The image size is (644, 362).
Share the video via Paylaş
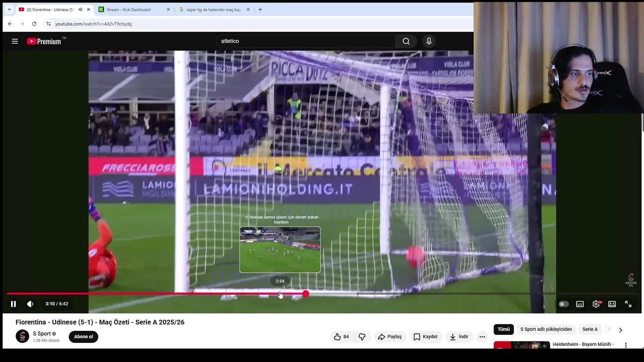[389, 337]
